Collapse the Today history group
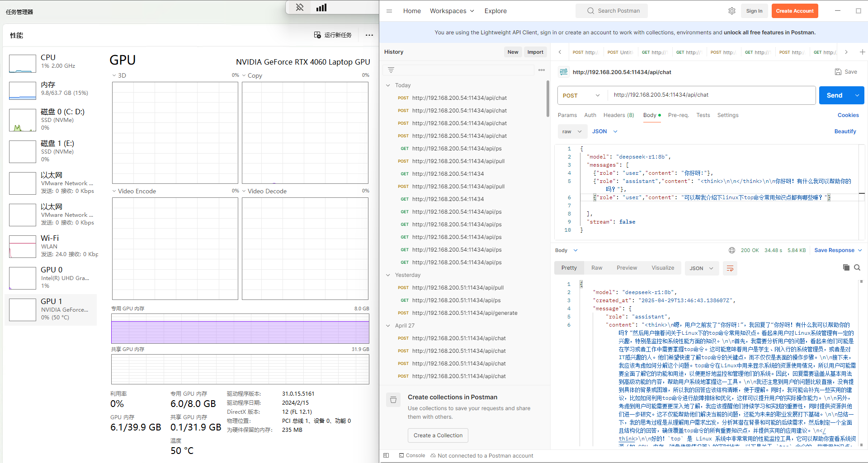Viewport: 868px width, 463px height. (388, 85)
